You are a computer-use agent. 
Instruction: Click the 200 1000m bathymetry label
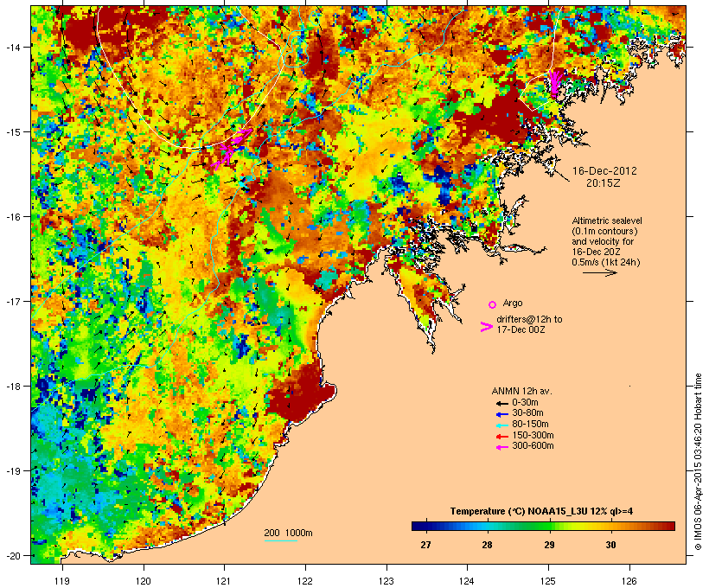point(288,533)
